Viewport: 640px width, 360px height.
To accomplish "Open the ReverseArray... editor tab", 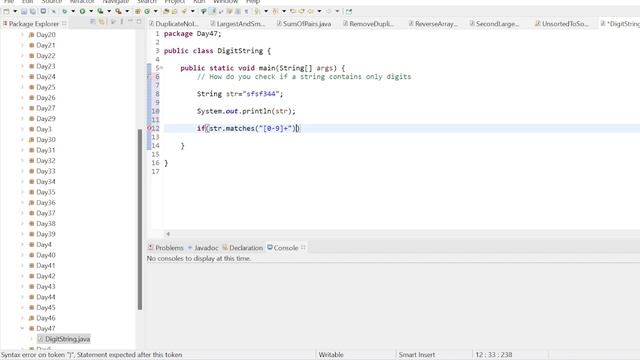I will (433, 24).
